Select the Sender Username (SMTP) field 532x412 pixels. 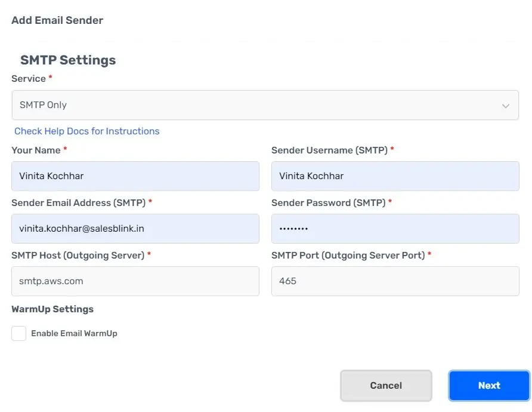tap(395, 176)
